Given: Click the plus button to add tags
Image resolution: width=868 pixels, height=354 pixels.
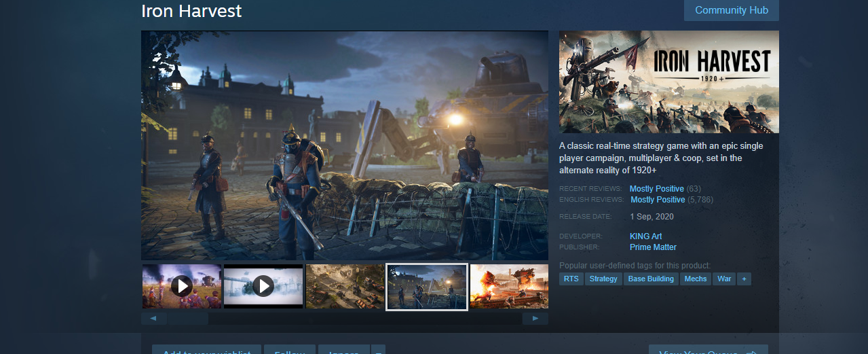Looking at the screenshot, I should (744, 279).
